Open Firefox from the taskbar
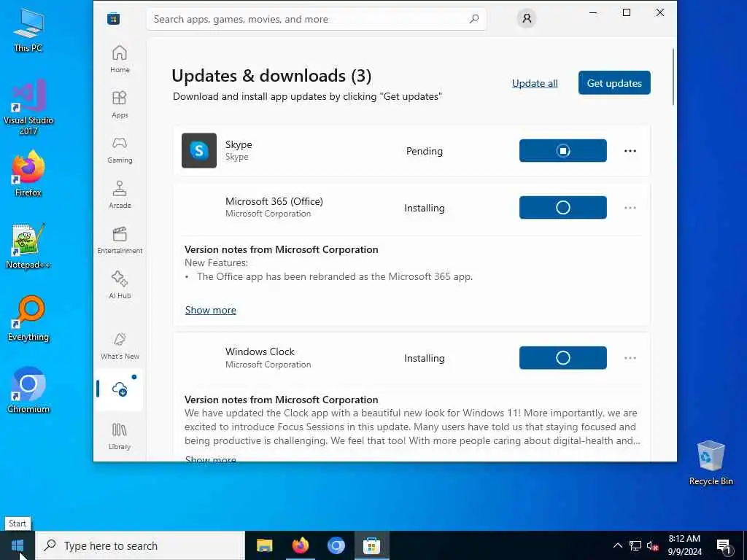The image size is (747, 560). [300, 545]
